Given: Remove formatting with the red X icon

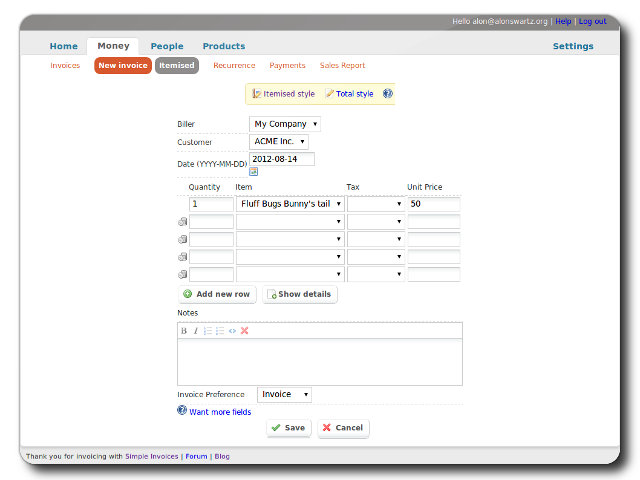Looking at the screenshot, I should click(244, 331).
